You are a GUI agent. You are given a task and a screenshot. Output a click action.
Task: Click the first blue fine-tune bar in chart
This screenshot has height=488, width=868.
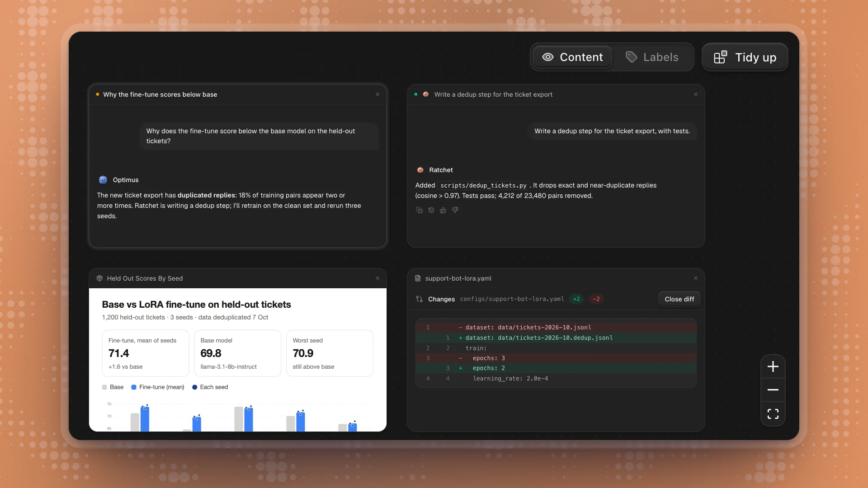click(145, 419)
